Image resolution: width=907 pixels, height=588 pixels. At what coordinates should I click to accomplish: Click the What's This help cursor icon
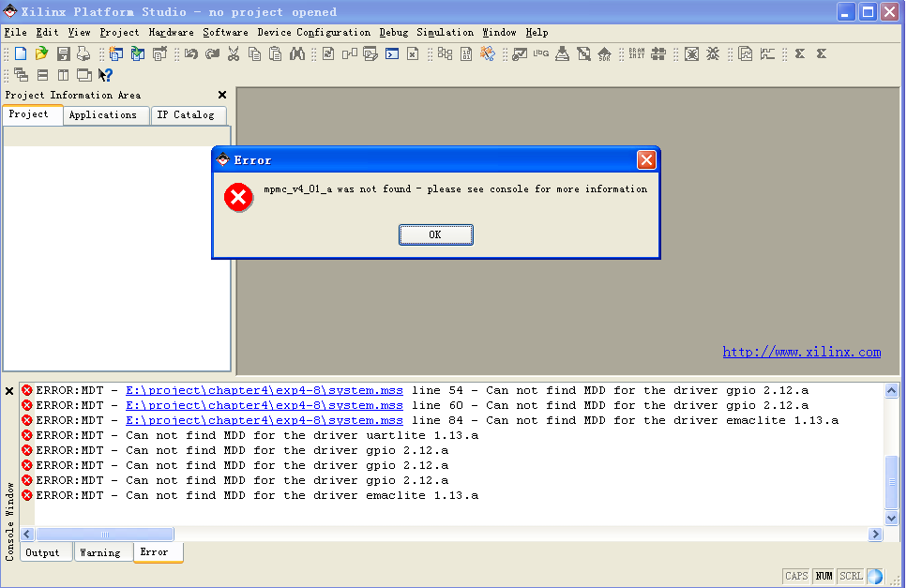[x=105, y=75]
